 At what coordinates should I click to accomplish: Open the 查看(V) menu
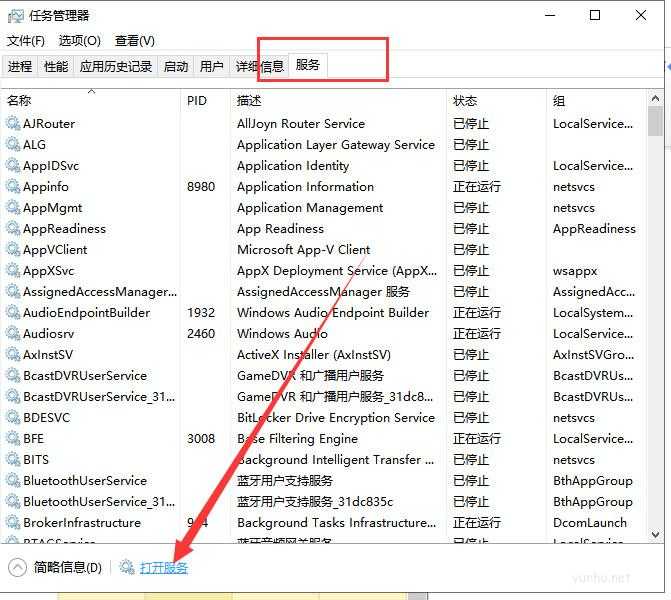pos(135,41)
